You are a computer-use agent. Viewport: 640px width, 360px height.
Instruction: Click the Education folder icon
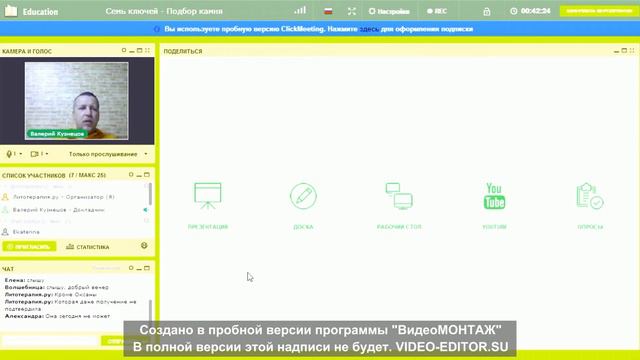[11, 11]
